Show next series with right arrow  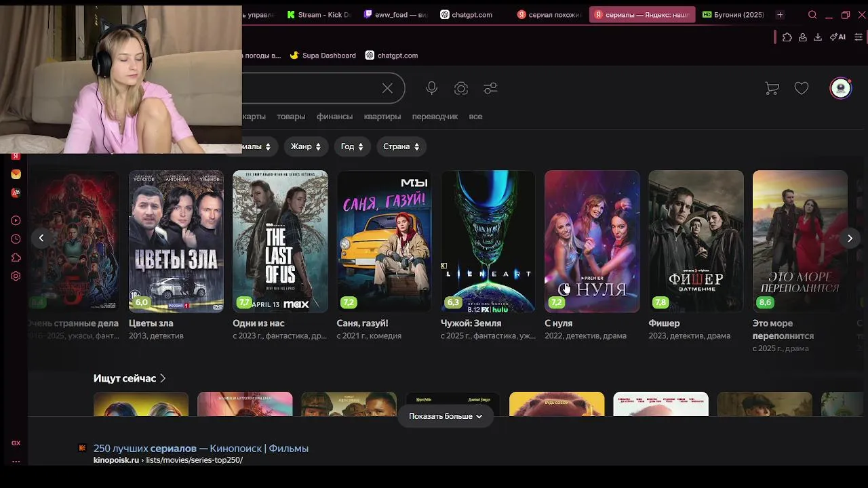pos(850,238)
